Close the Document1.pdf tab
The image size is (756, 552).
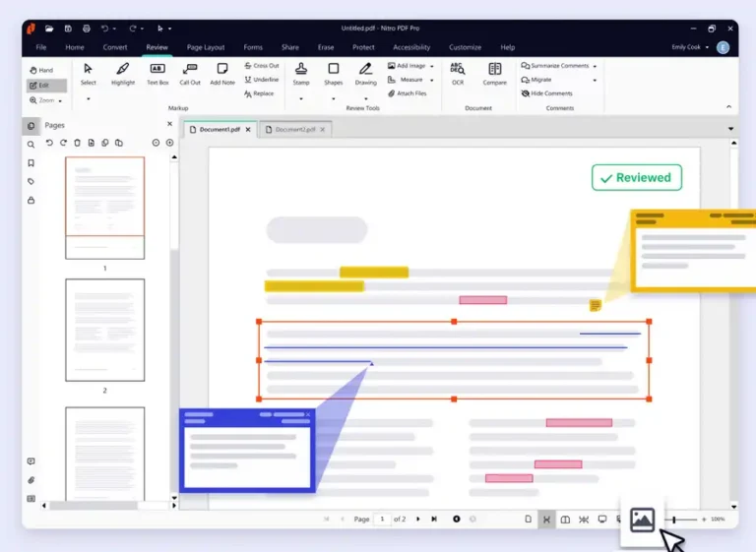pos(248,129)
